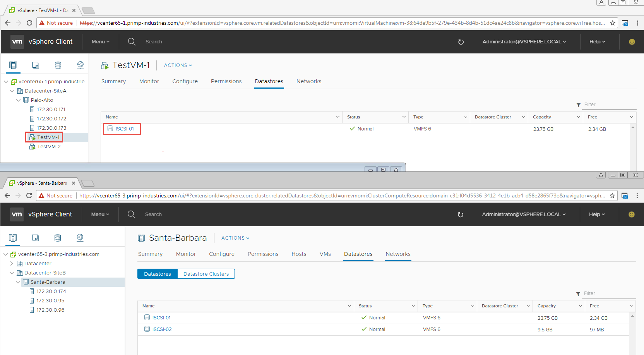Viewport: 644px width, 355px height.
Task: Switch to the Networks tab for Santa-Barbara
Action: (398, 254)
